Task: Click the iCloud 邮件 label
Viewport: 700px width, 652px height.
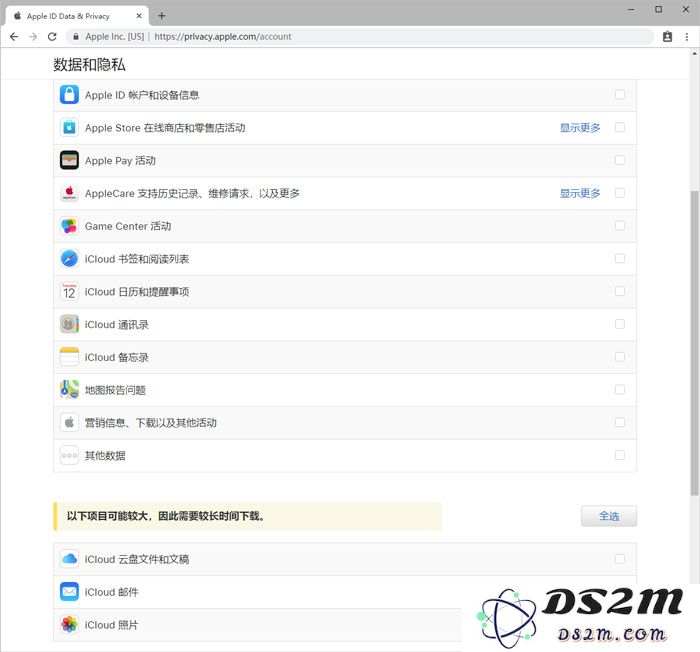Action: point(112,592)
